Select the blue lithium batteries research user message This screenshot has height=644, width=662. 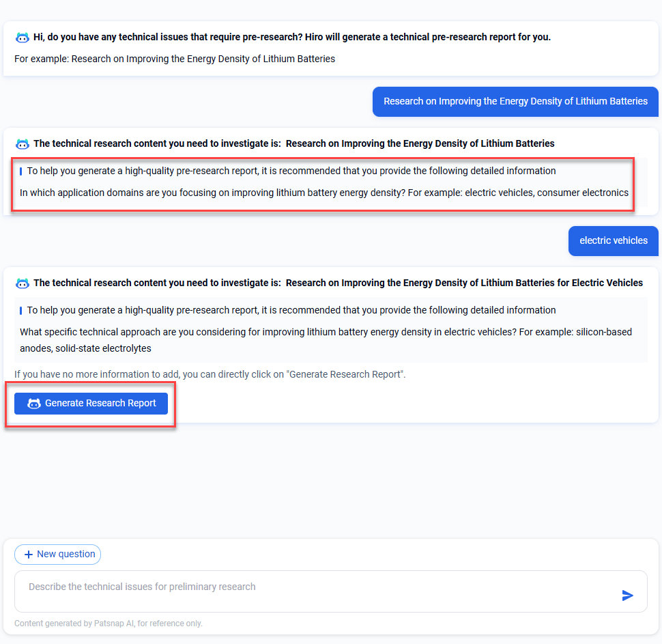tap(515, 101)
